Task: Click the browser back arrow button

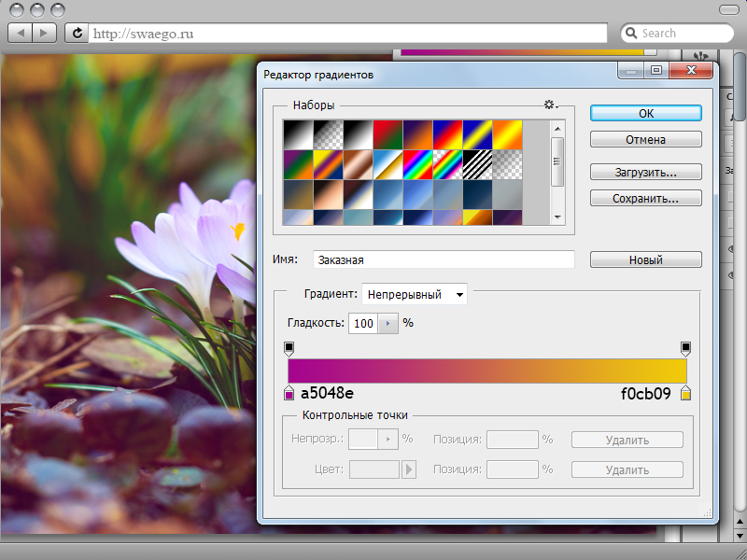Action: [x=21, y=33]
